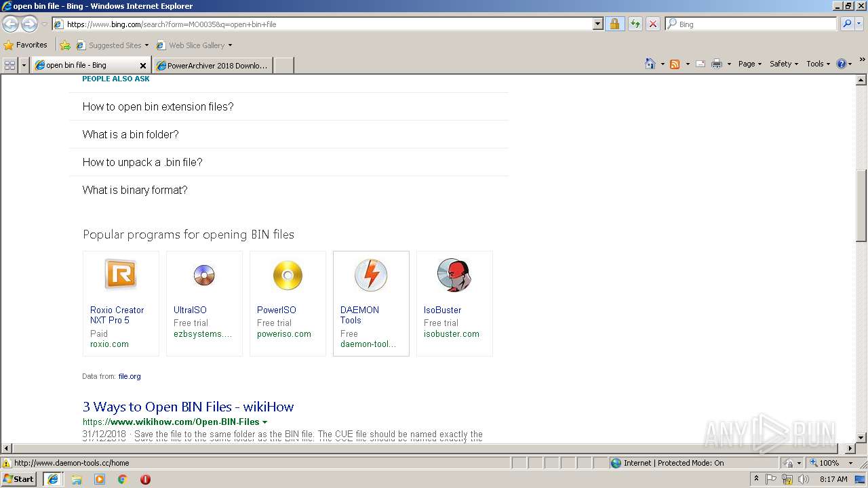Click the Action Center flag tray icon
The width and height of the screenshot is (868, 488).
coord(771,479)
